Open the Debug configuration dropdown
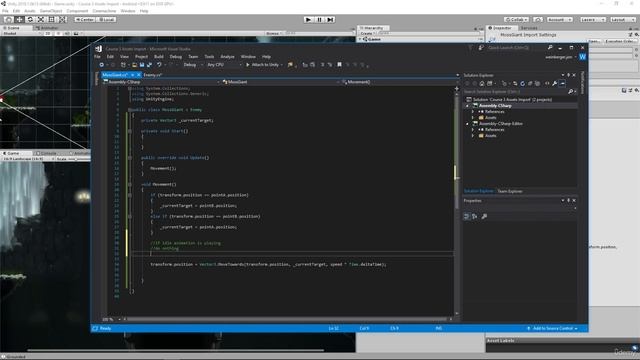This screenshot has width=640, height=360. (193, 65)
